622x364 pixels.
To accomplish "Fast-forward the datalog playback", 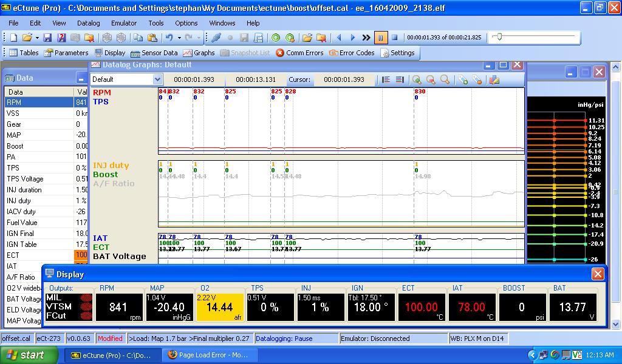I will [366, 38].
